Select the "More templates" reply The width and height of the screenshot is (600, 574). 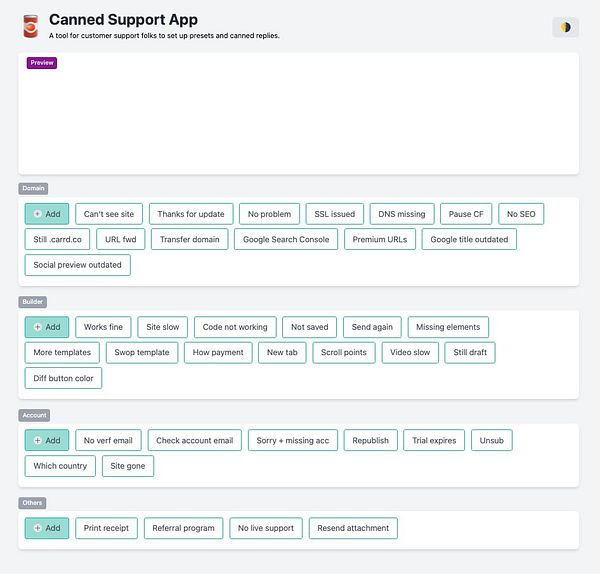click(62, 352)
